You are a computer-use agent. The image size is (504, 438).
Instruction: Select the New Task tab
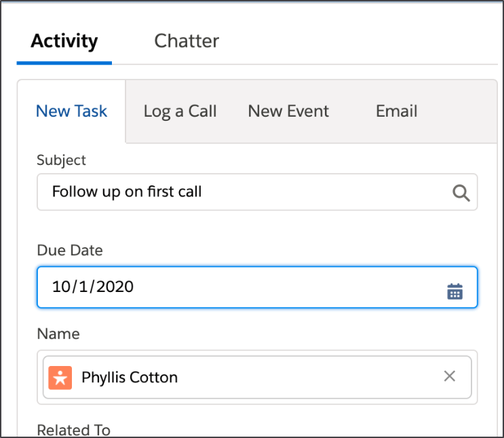pyautogui.click(x=71, y=111)
